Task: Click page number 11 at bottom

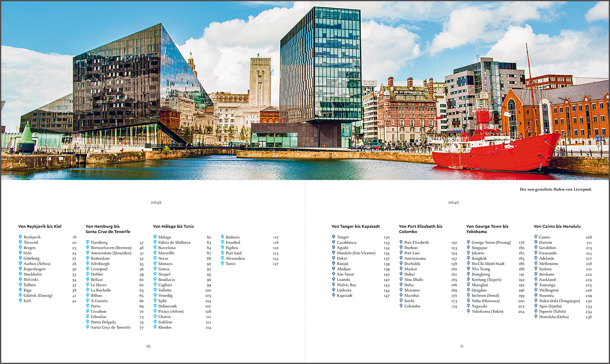Action: pyautogui.click(x=462, y=347)
